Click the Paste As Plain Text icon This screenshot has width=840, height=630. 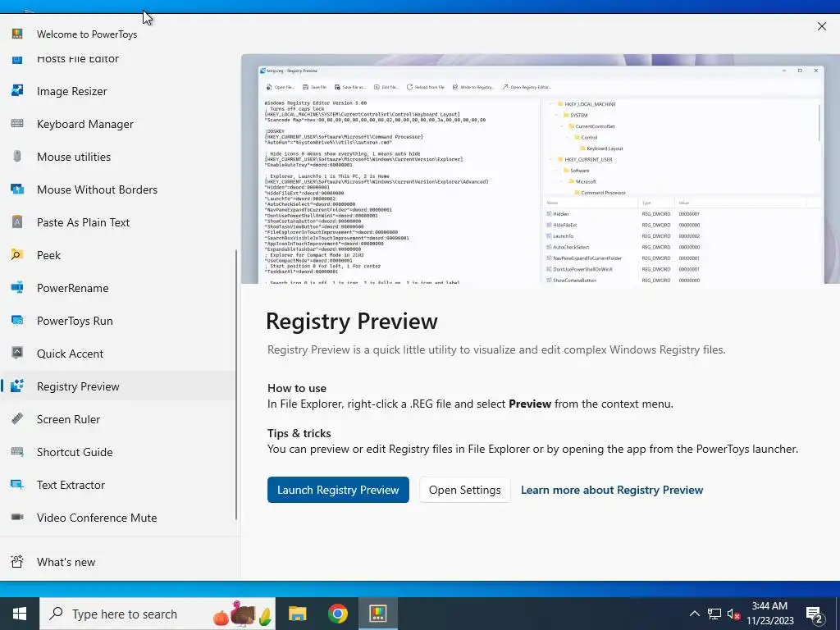[17, 221]
